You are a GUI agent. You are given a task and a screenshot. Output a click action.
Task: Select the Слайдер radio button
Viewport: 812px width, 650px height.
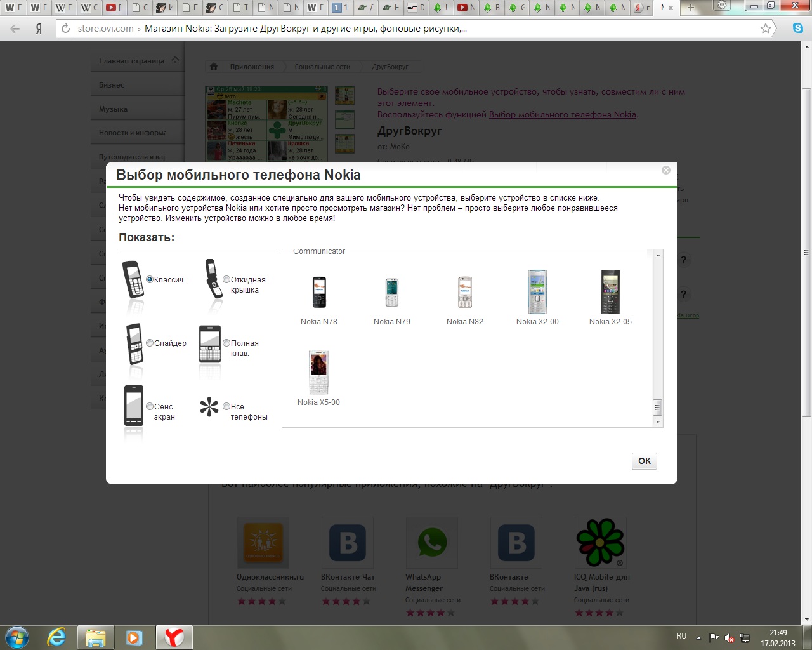point(150,343)
